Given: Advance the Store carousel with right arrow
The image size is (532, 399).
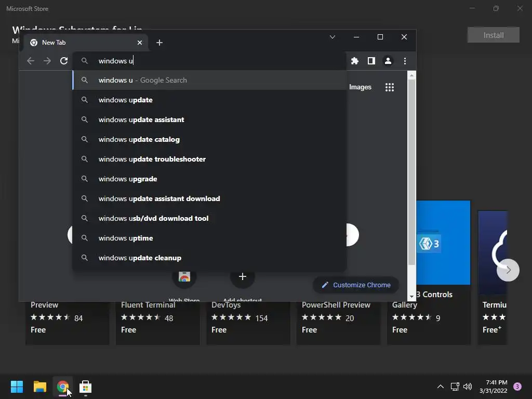Looking at the screenshot, I should (x=508, y=270).
